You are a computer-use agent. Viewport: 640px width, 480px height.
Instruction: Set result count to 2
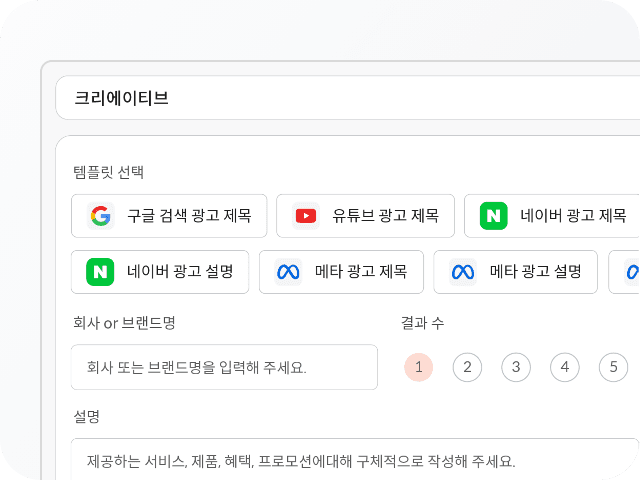click(x=467, y=367)
